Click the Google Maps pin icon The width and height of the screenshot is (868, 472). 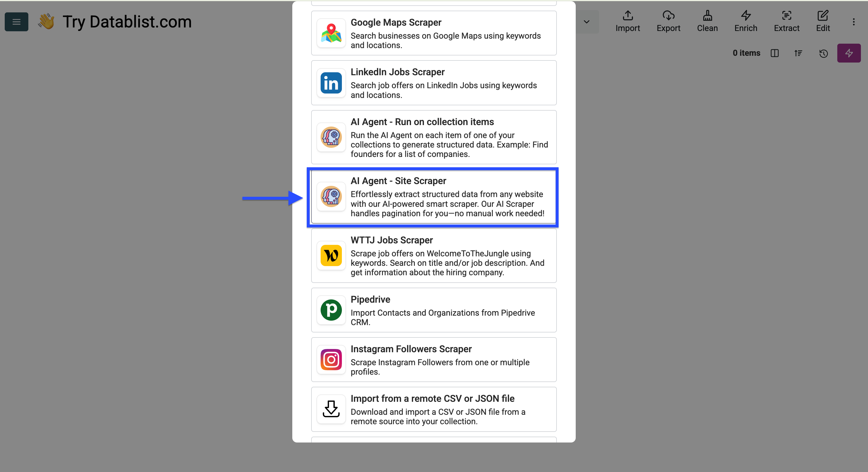click(331, 33)
